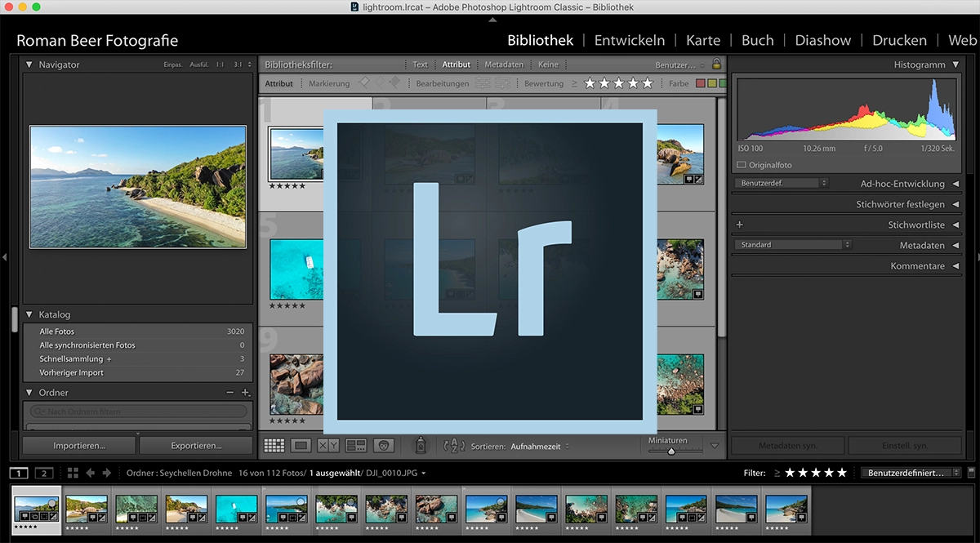Filter by yellow color label
This screenshot has width=980, height=543.
pyautogui.click(x=711, y=83)
